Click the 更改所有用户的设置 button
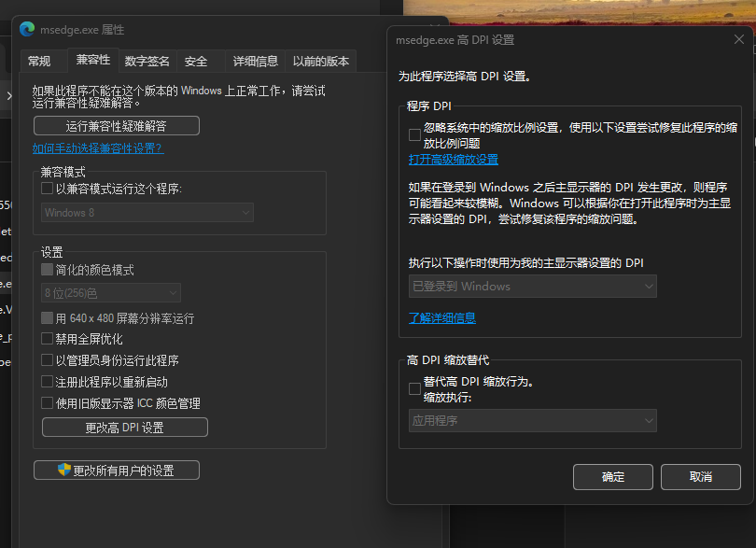Screen dimensions: 756x548 [116, 470]
